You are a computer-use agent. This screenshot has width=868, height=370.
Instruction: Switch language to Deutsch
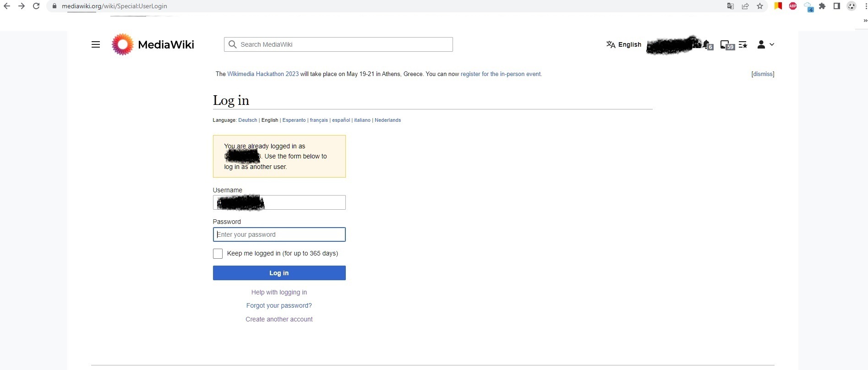click(x=248, y=120)
